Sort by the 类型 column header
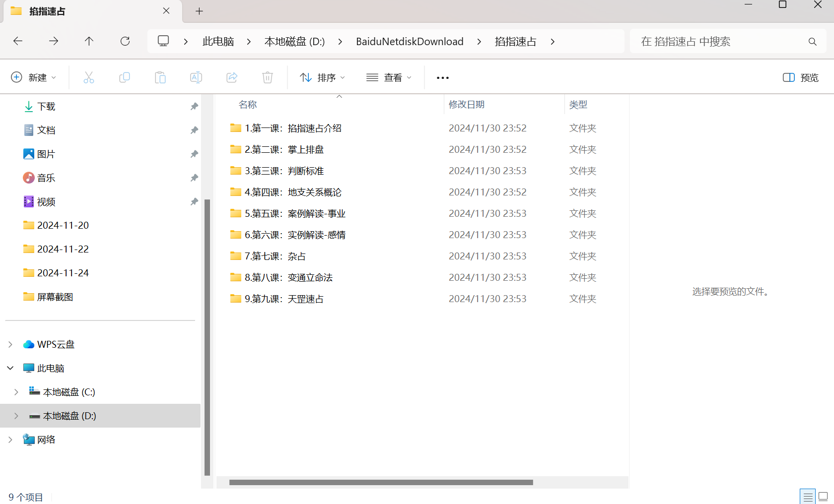Screen dimensions: 834x504 pos(578,105)
